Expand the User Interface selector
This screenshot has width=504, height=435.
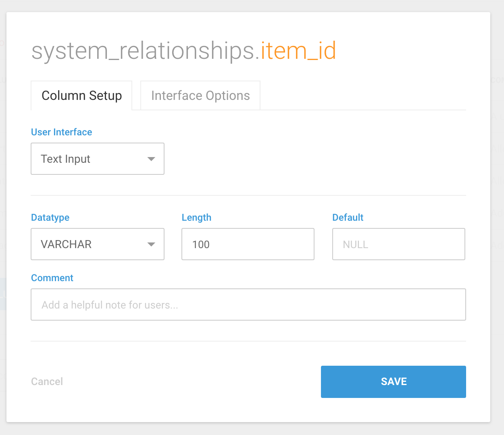[x=98, y=159]
